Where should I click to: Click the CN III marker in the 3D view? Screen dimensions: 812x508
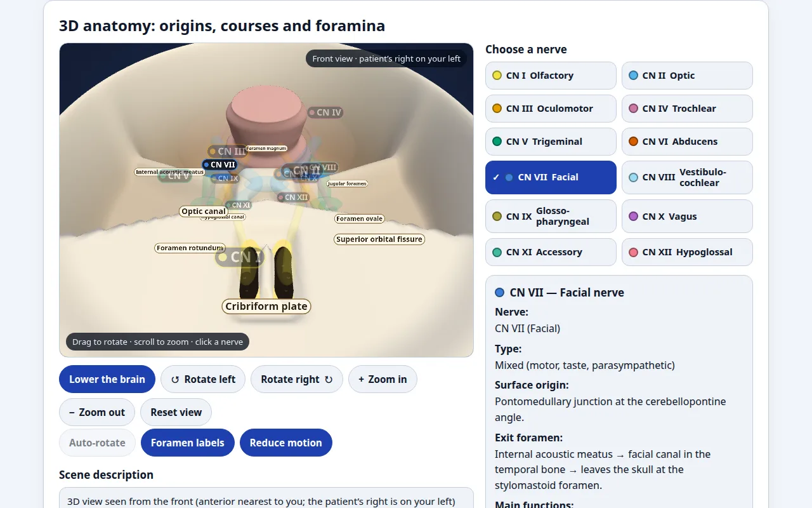(226, 151)
